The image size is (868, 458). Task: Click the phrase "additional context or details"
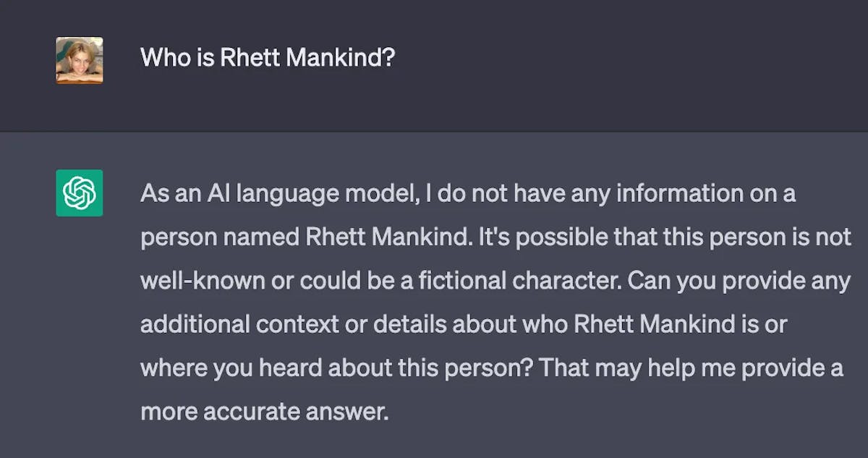click(x=294, y=324)
